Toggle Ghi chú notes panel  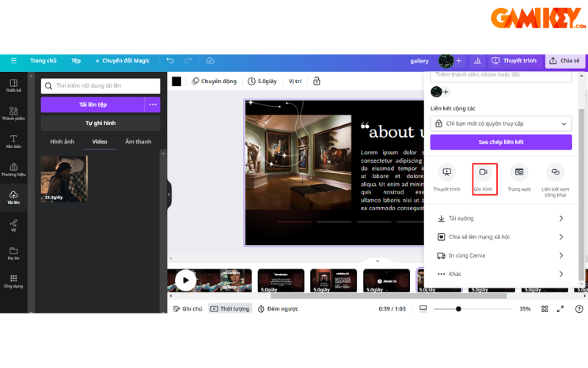[x=187, y=308]
